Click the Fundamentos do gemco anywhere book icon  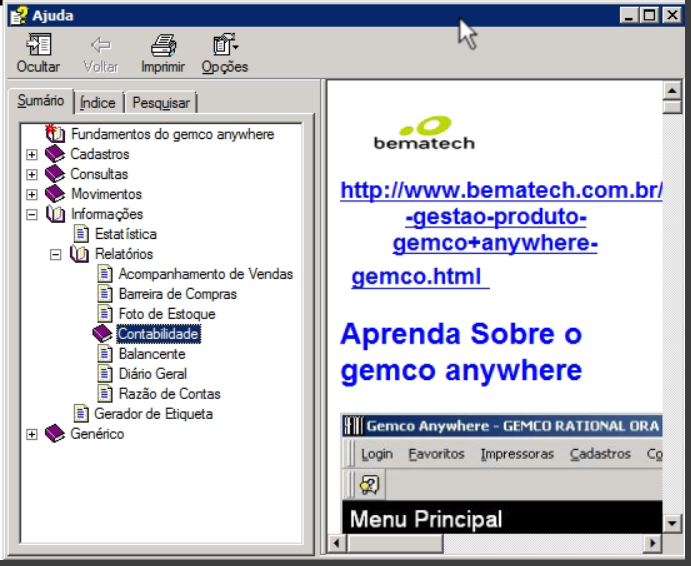click(55, 134)
